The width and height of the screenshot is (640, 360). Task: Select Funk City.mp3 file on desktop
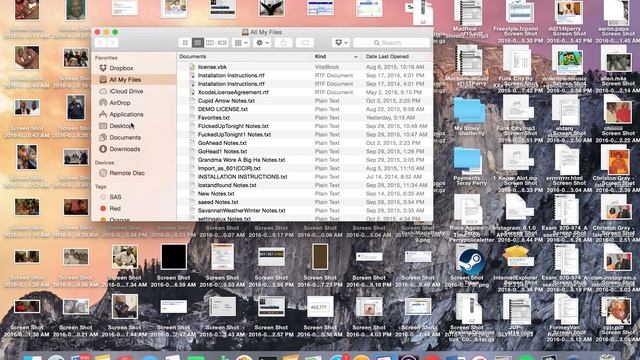tap(517, 109)
